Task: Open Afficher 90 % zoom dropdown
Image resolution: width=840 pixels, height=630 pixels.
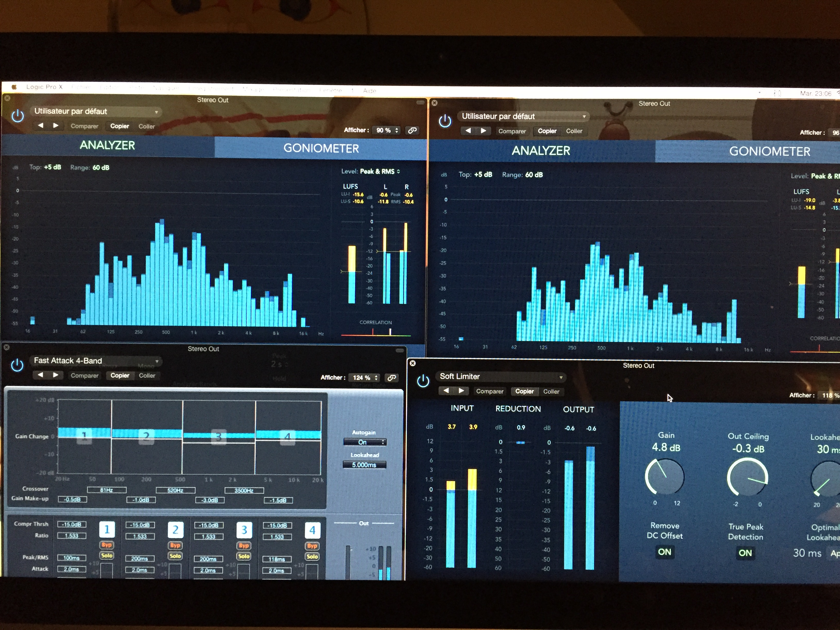Action: pos(387,130)
